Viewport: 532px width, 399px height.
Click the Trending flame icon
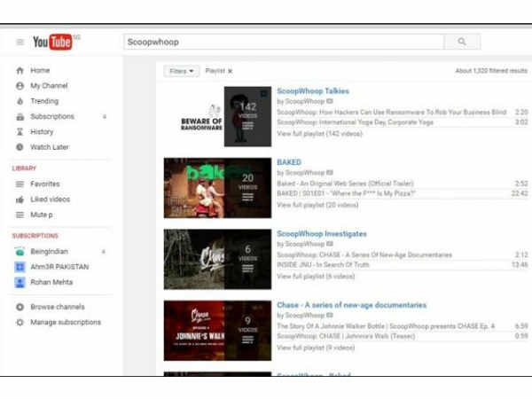[20, 101]
